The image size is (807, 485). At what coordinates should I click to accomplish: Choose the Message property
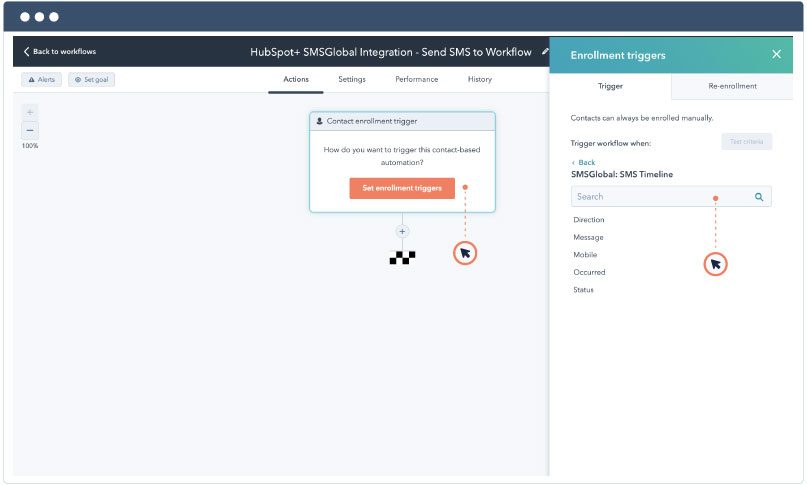pyautogui.click(x=588, y=237)
